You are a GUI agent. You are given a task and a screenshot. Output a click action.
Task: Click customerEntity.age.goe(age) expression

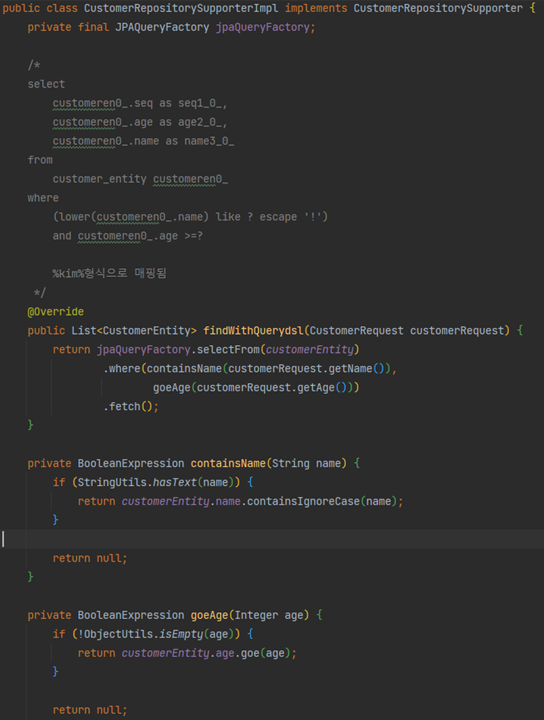pos(206,653)
